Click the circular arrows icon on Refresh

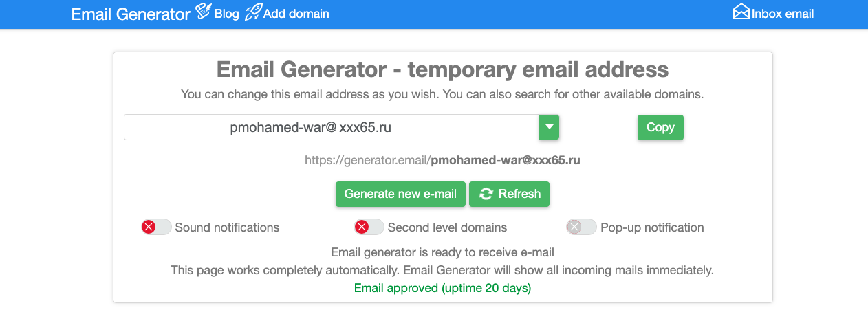486,194
